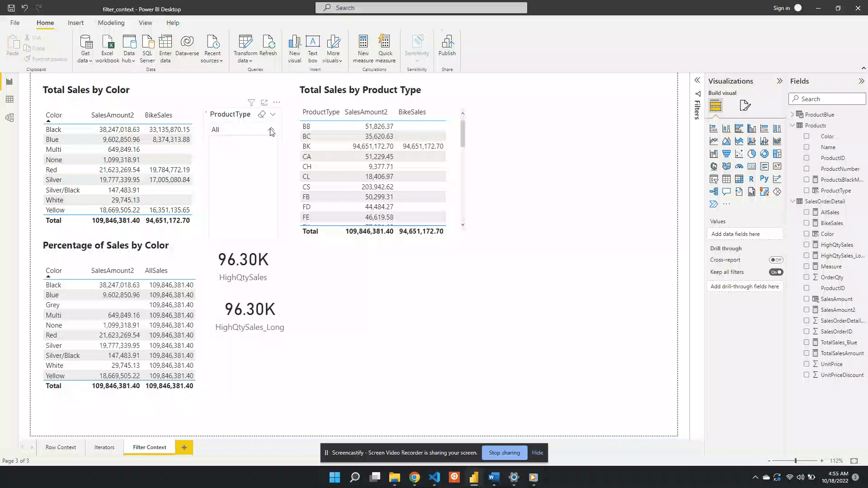
Task: Click eraser icon on ProductType slicer
Action: tap(262, 114)
